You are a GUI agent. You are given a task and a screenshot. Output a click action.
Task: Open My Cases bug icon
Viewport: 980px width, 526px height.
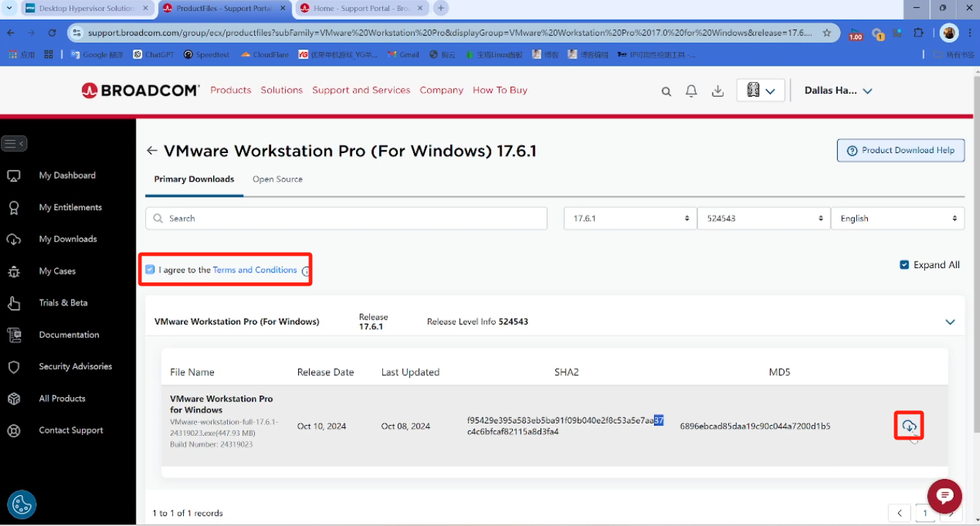click(x=14, y=271)
